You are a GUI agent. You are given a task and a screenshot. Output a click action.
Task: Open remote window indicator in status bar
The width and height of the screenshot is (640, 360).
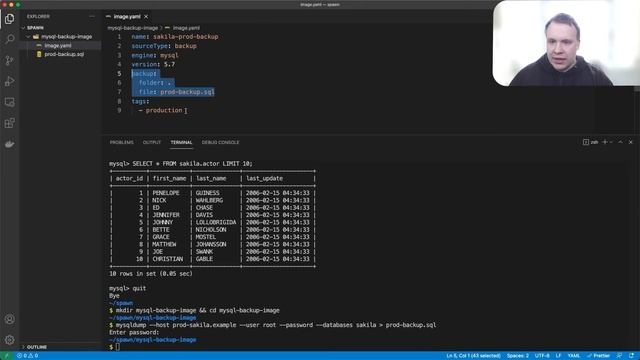(x=6, y=356)
